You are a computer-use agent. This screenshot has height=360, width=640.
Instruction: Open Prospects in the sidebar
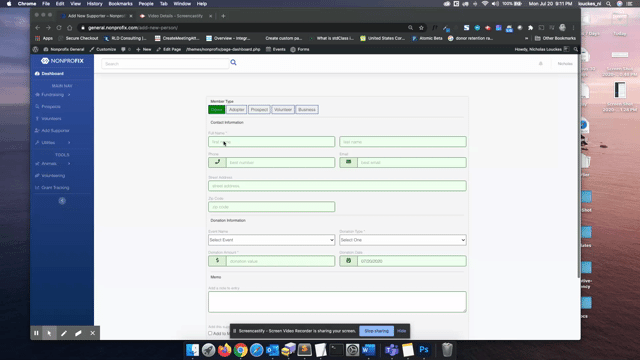coord(48,107)
